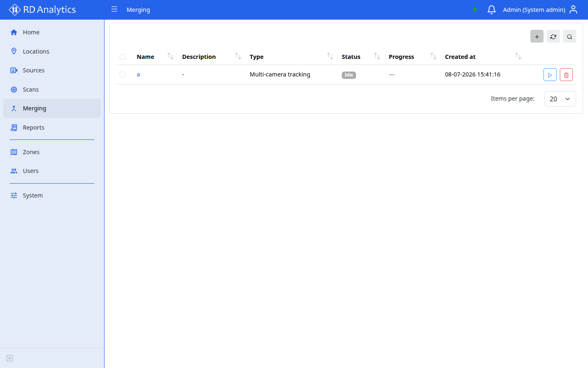Sort table by Description column
The width and height of the screenshot is (588, 368).
(x=238, y=56)
